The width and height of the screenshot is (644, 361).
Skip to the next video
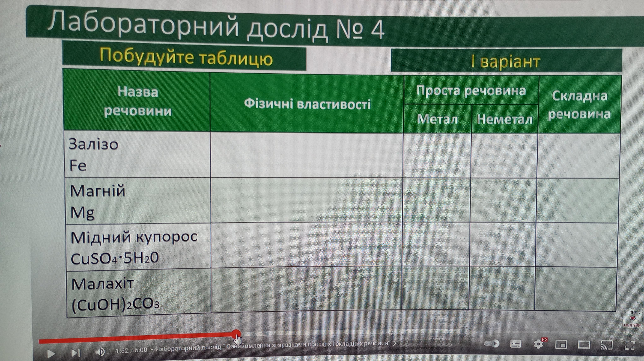click(x=76, y=353)
